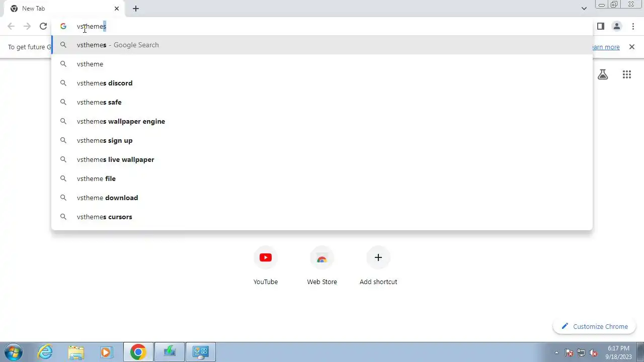Launch Internet Explorer from taskbar
Viewport: 644px width, 362px height.
pyautogui.click(x=45, y=352)
